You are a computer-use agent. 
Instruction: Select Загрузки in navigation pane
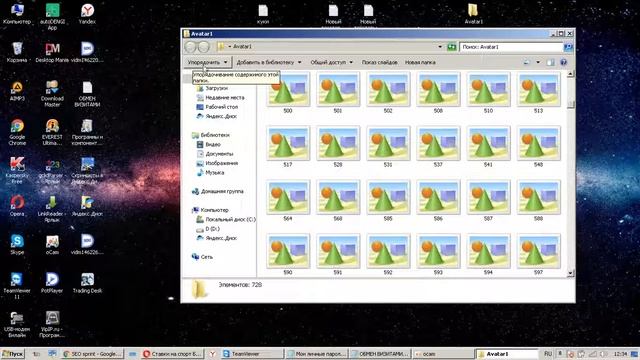(212, 88)
